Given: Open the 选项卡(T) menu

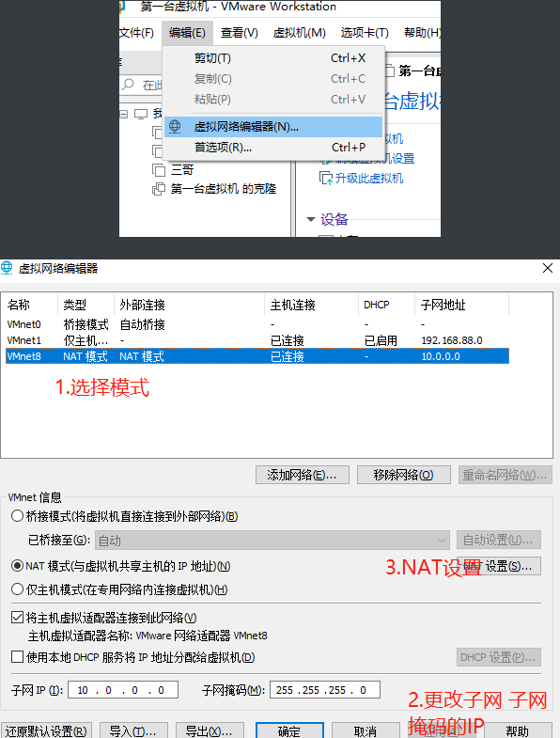Looking at the screenshot, I should pos(365,33).
